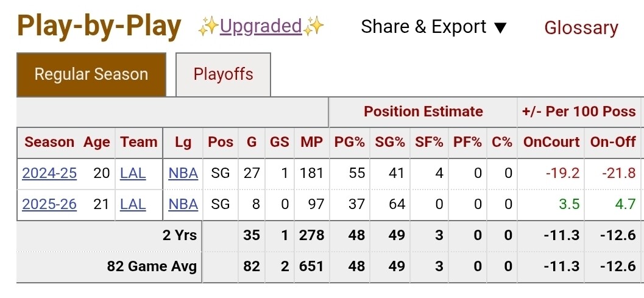
Task: Sort by the PG% column header
Action: pos(350,142)
